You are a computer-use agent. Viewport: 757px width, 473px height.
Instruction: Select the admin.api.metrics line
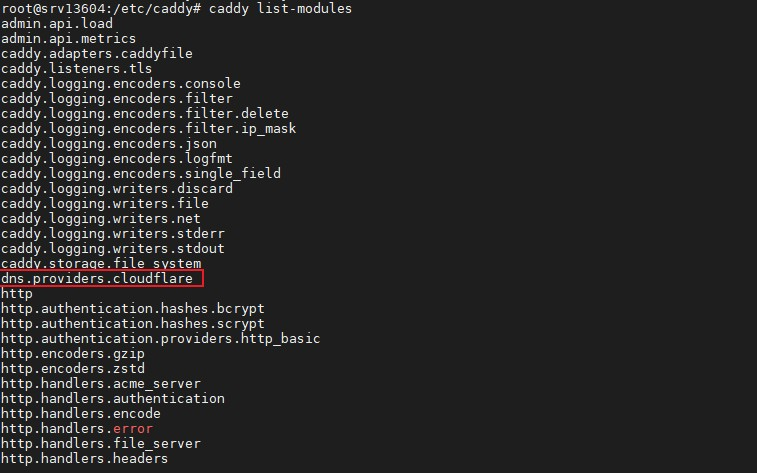[x=69, y=39]
